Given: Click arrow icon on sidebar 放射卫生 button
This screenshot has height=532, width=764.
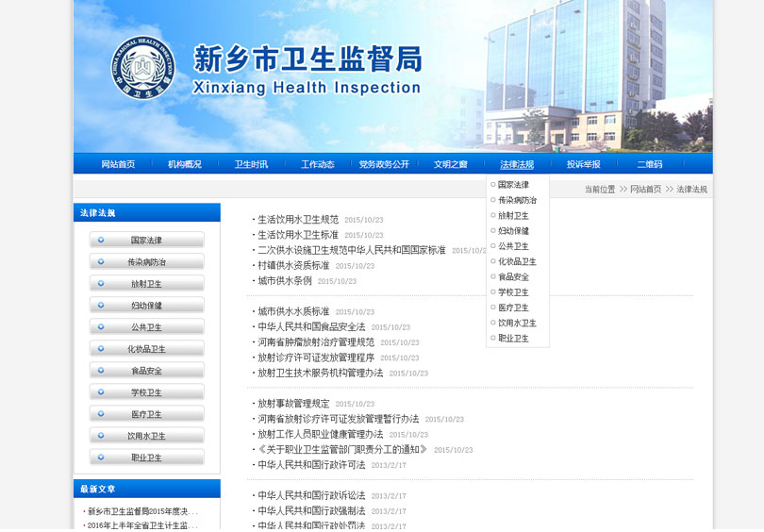Looking at the screenshot, I should point(101,283).
